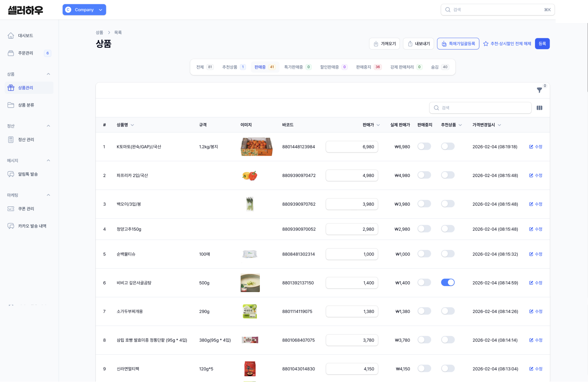This screenshot has width=588, height=382.
Task: Toggle 추천상품 for 신라면멀티팩
Action: [448, 368]
